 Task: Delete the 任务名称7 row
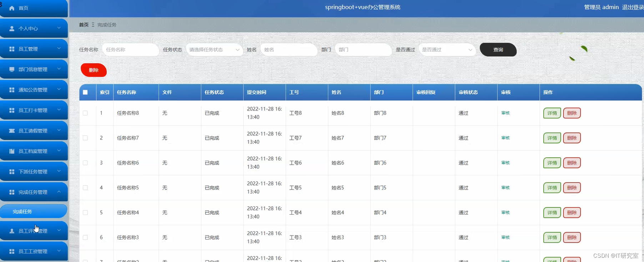572,138
